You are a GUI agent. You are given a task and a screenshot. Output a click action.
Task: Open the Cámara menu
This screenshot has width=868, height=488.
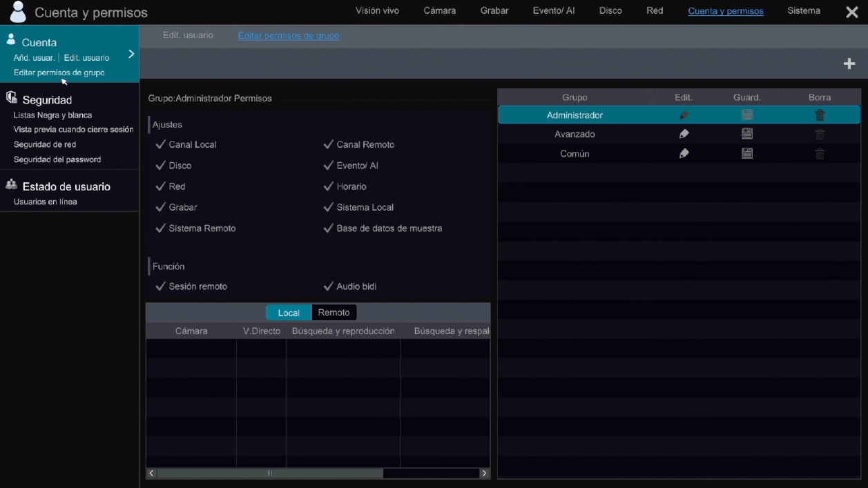[x=440, y=11]
